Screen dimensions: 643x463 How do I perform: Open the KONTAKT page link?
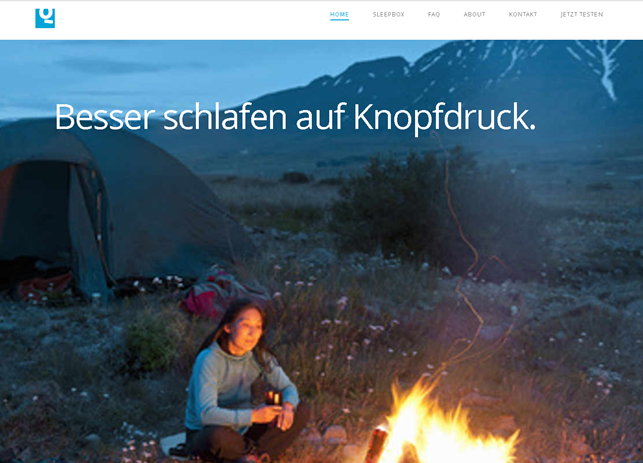click(523, 14)
